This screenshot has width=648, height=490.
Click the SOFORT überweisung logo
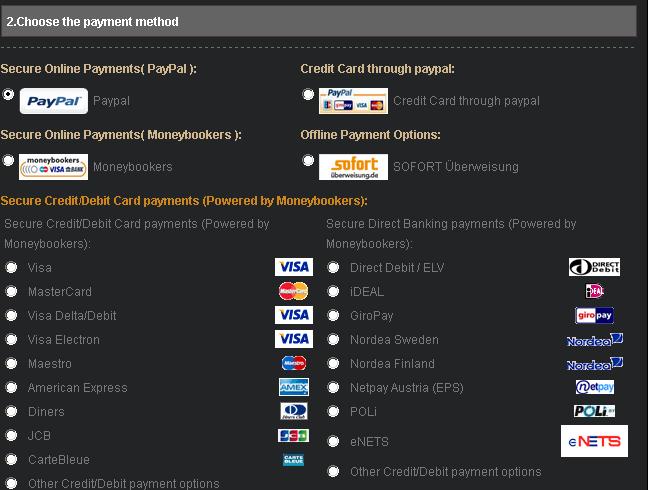click(x=353, y=167)
